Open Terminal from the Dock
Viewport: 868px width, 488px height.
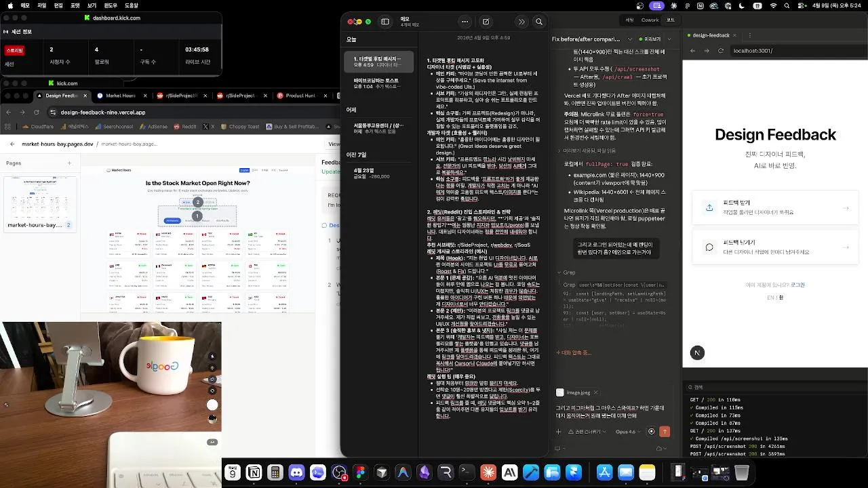coord(467,472)
